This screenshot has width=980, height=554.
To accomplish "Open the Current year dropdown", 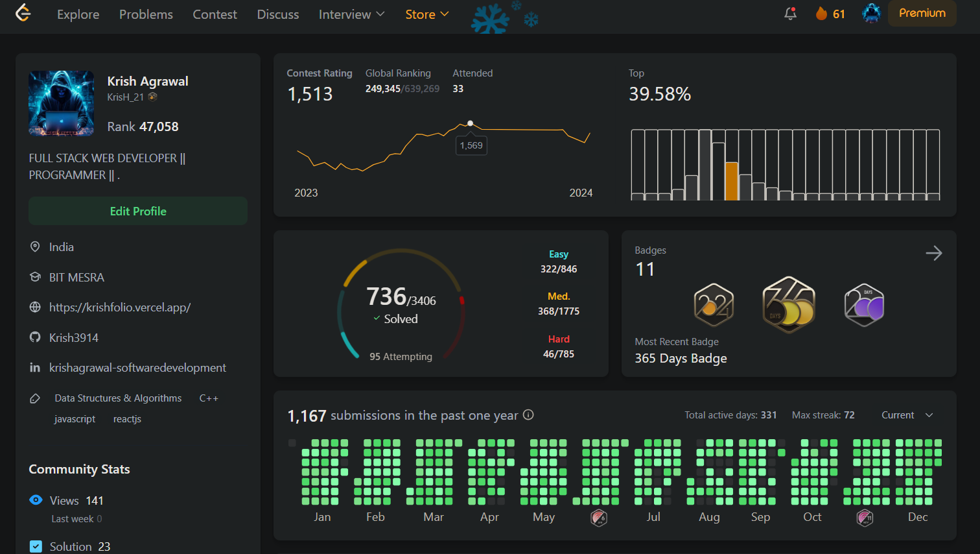I will pyautogui.click(x=907, y=415).
